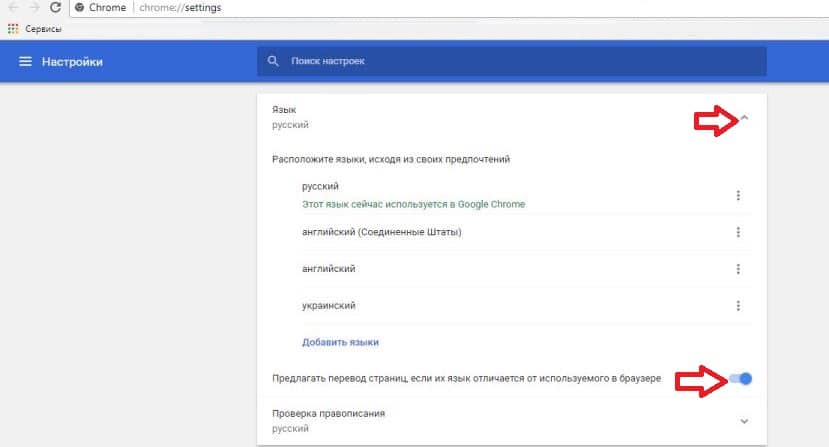829x447 pixels.
Task: Expand the Проверка правописания section
Action: click(744, 421)
